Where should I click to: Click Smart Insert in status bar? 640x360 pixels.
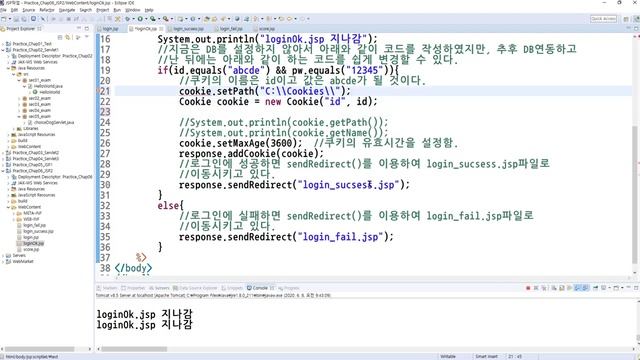(x=486, y=356)
